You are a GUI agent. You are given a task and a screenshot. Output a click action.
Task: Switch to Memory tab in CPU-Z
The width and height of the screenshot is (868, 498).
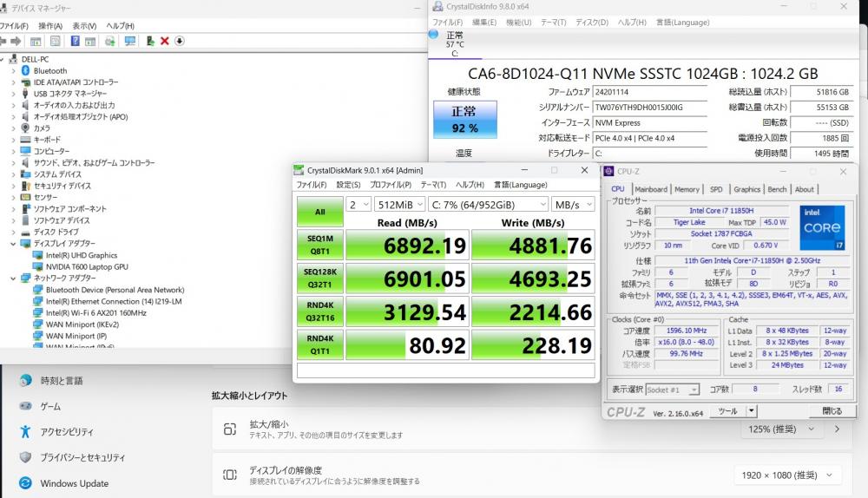687,189
